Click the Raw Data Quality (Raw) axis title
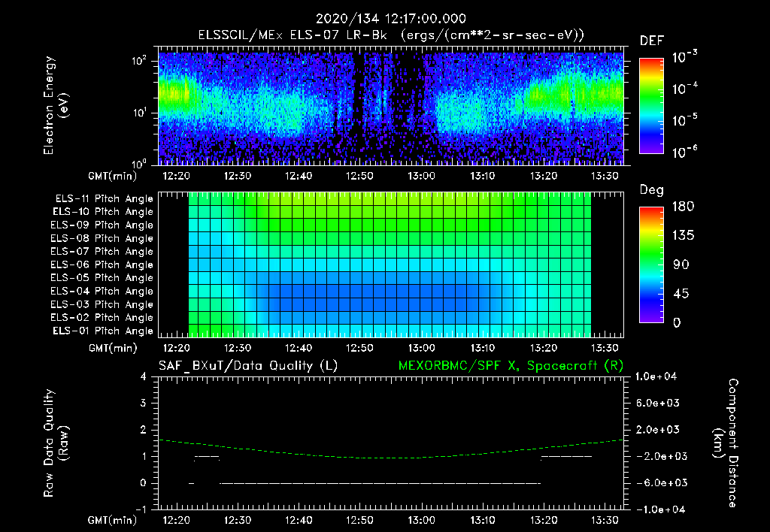The width and height of the screenshot is (770, 532). (x=56, y=443)
